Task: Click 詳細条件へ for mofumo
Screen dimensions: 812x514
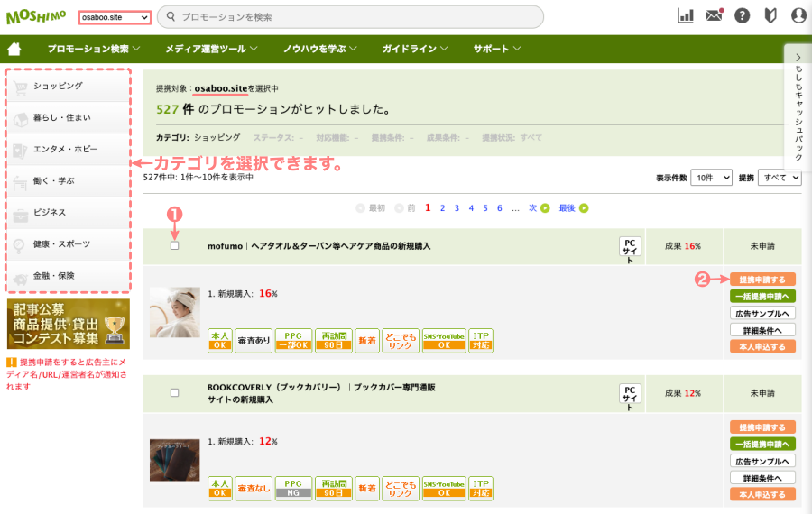Action: tap(762, 330)
